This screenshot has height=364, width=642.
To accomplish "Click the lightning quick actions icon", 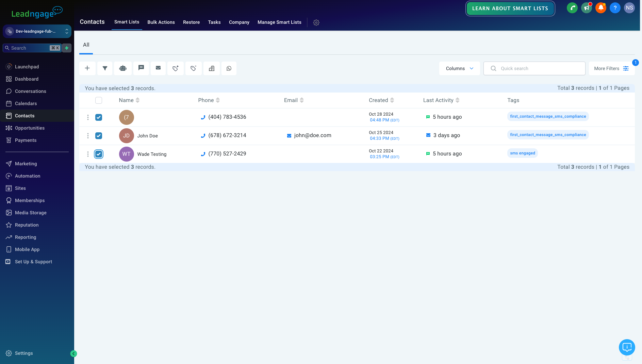I will coord(67,48).
